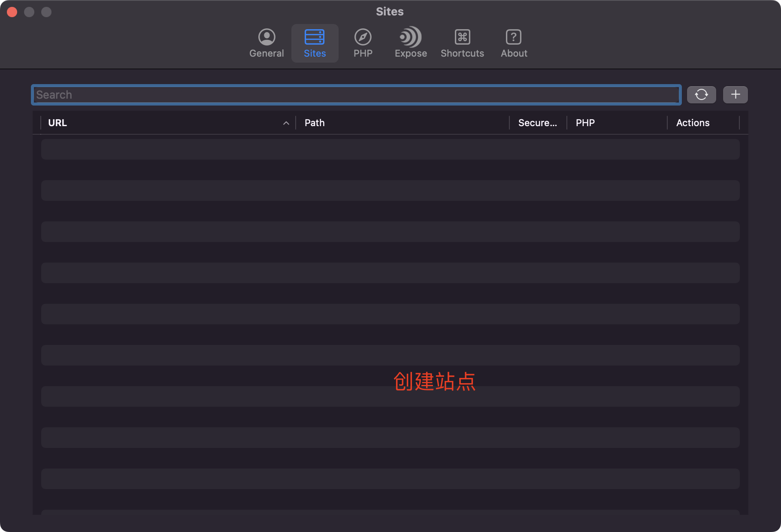
Task: Click the General profile icon
Action: [266, 37]
